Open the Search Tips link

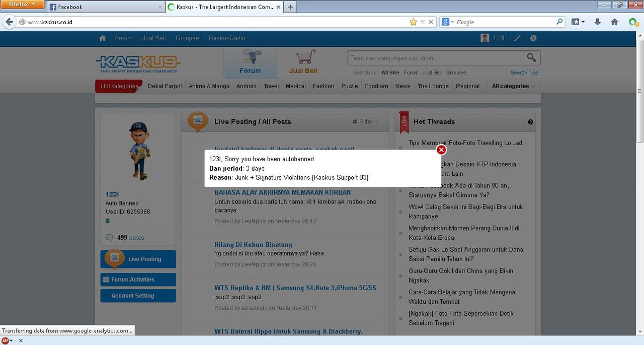524,73
